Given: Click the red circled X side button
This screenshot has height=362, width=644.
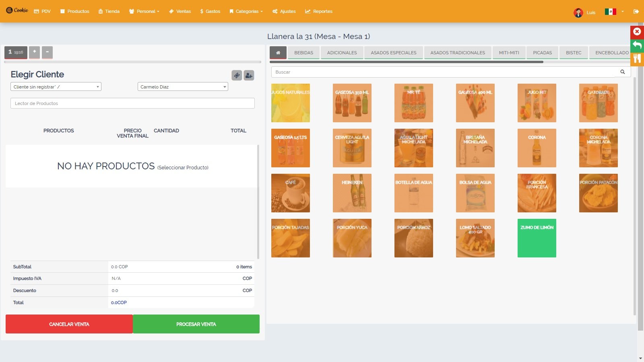Looking at the screenshot, I should coord(637,32).
